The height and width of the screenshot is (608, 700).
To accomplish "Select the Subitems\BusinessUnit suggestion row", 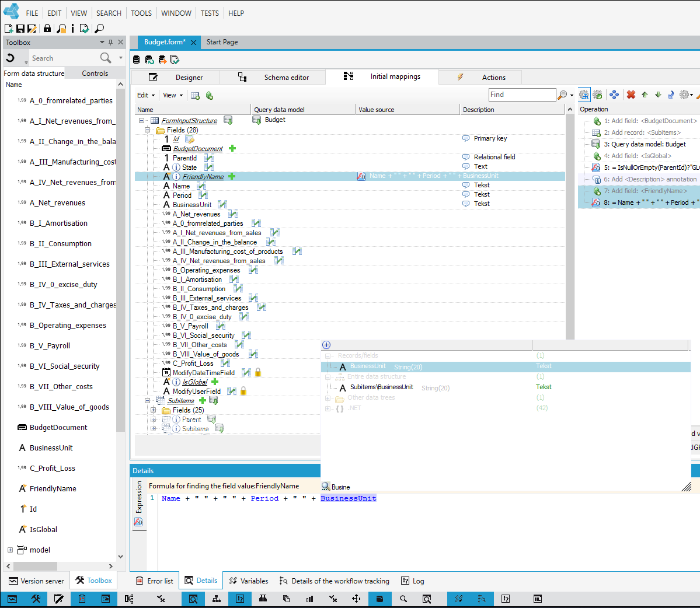I will coord(506,387).
